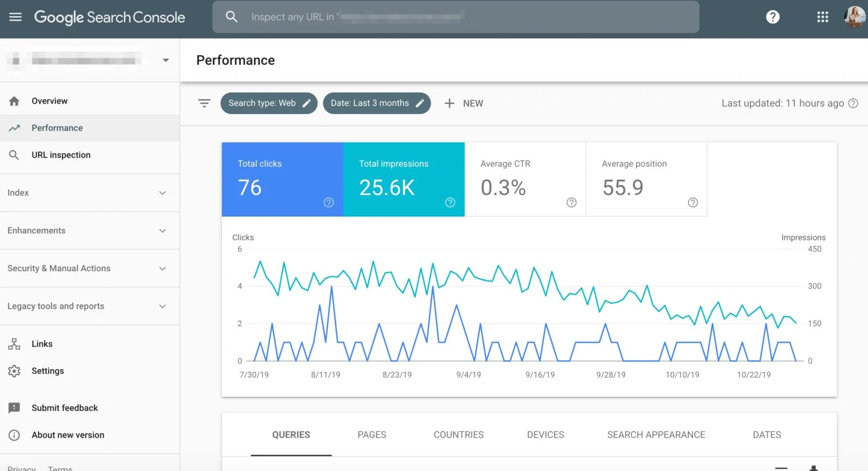Click the Inspect any URL search field
This screenshot has height=471, width=868.
[456, 17]
